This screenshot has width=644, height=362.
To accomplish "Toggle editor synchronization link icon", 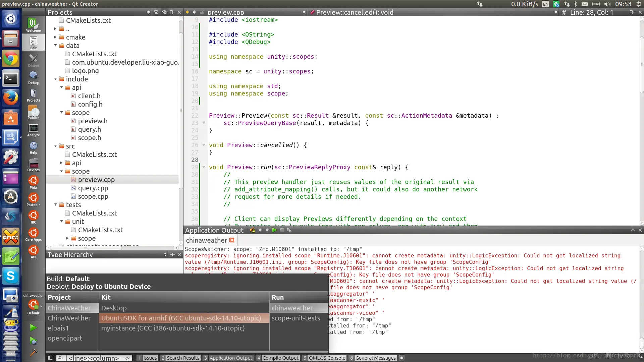I will tap(164, 12).
